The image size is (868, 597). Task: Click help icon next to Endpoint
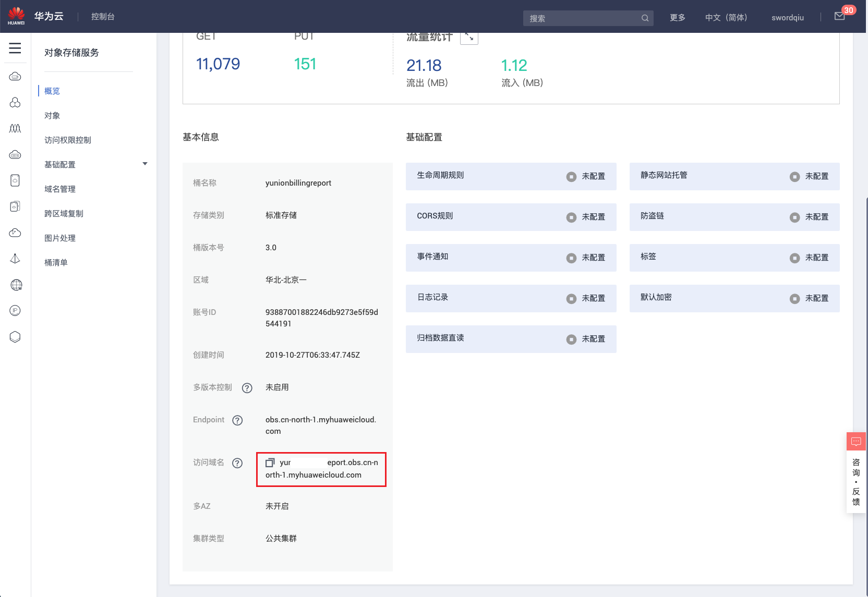click(237, 420)
